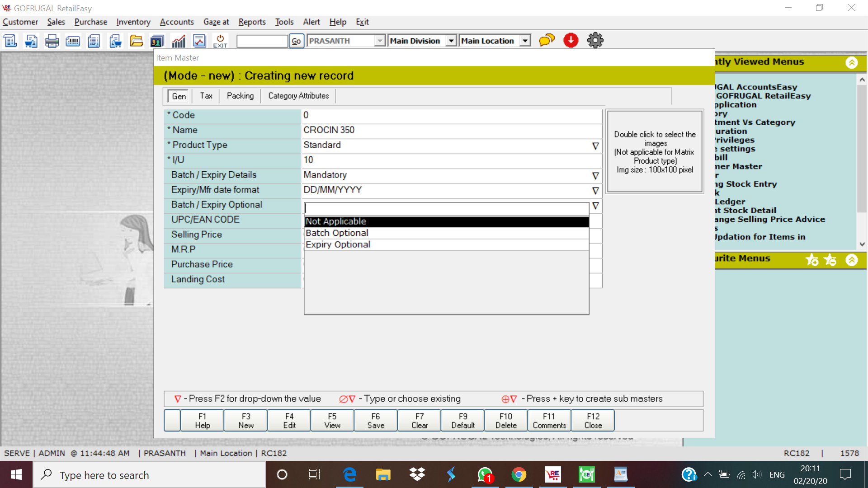Open the yellow chat bubbles icon
Image resolution: width=868 pixels, height=488 pixels.
click(547, 40)
